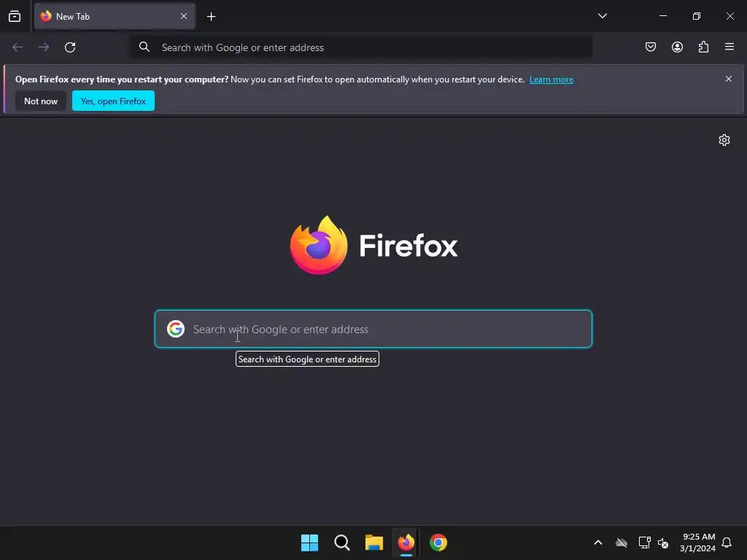Click Yes, open Firefox button
Image resolution: width=747 pixels, height=560 pixels.
[113, 101]
